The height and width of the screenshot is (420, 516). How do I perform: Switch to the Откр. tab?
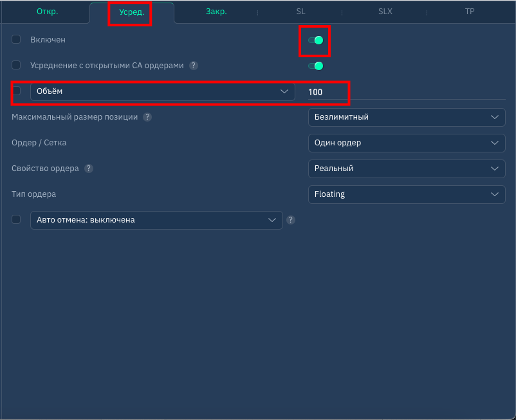pos(48,12)
